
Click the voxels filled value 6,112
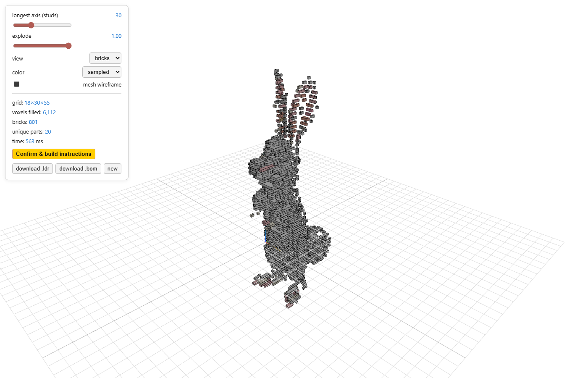click(49, 112)
